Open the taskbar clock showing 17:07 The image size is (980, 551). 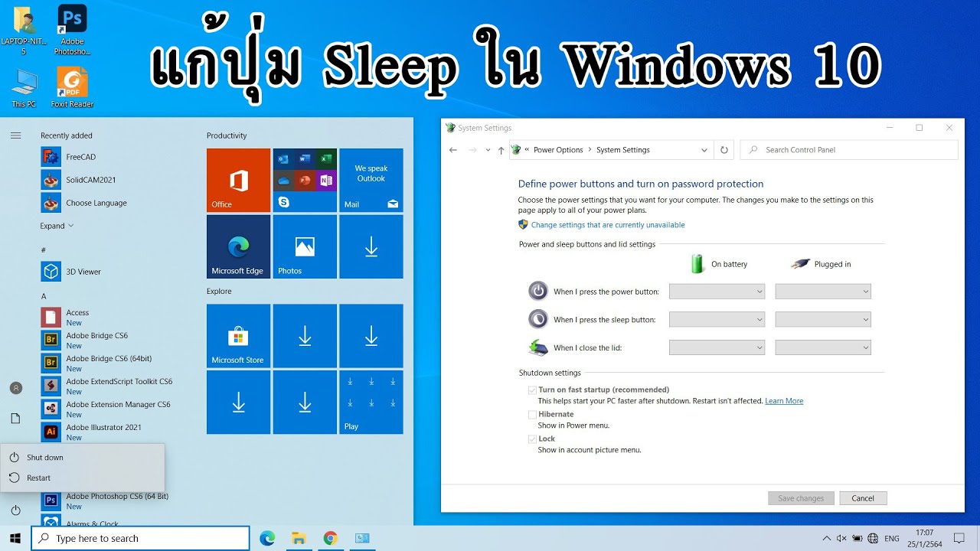pyautogui.click(x=924, y=539)
